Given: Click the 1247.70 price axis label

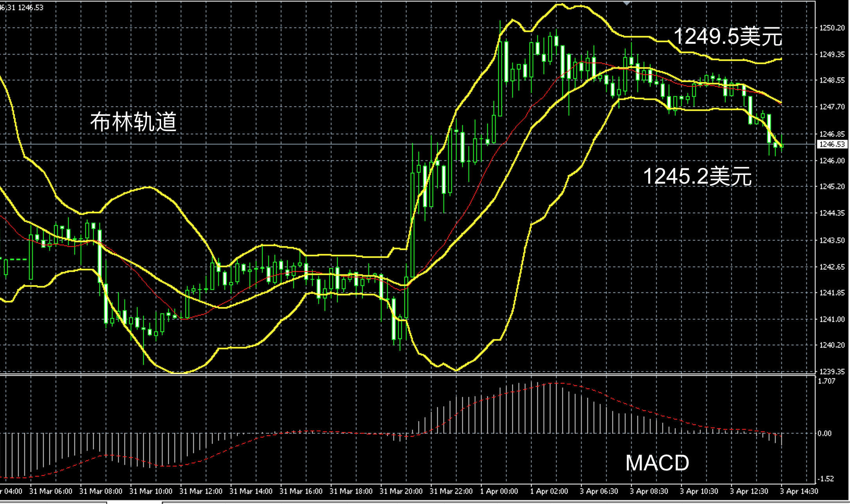Looking at the screenshot, I should (832, 107).
